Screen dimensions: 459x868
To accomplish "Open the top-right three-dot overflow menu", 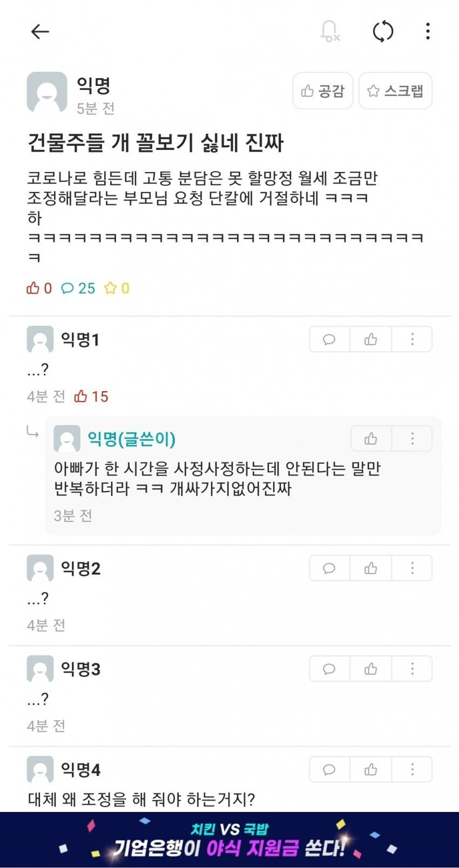I will pyautogui.click(x=428, y=31).
